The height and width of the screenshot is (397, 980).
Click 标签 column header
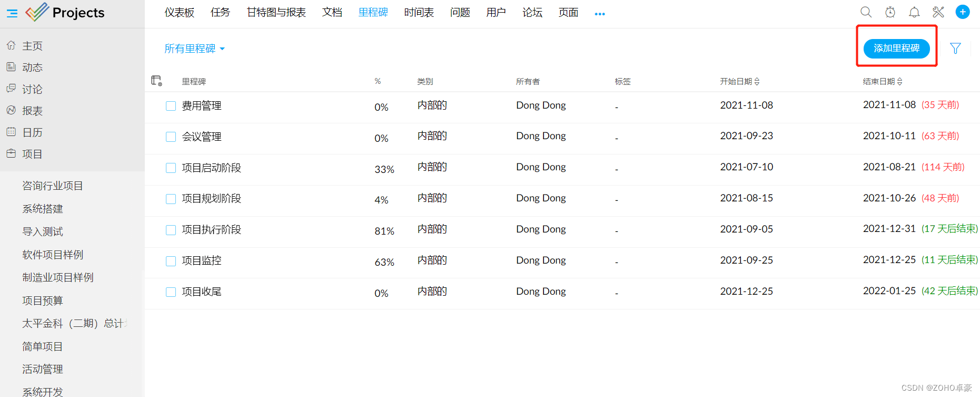[x=622, y=82]
